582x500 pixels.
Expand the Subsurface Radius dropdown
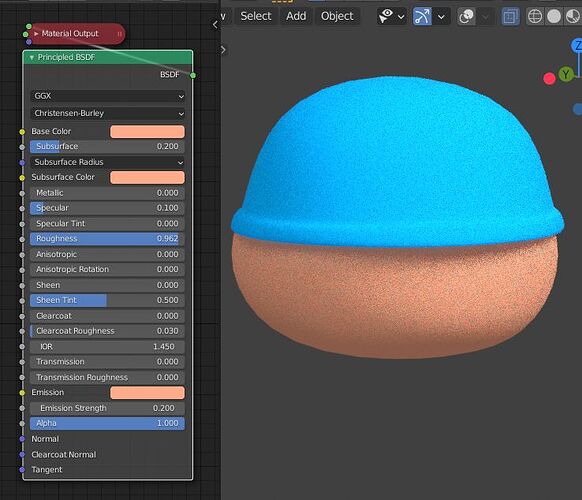(107, 162)
